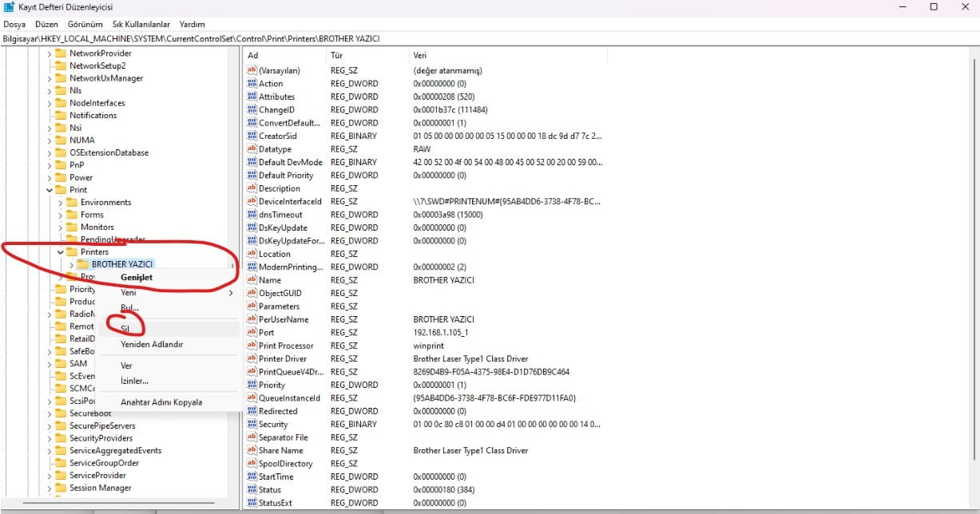This screenshot has width=980, height=514.
Task: Click the folder icon of BROTHER YAZICI key
Action: click(x=83, y=264)
